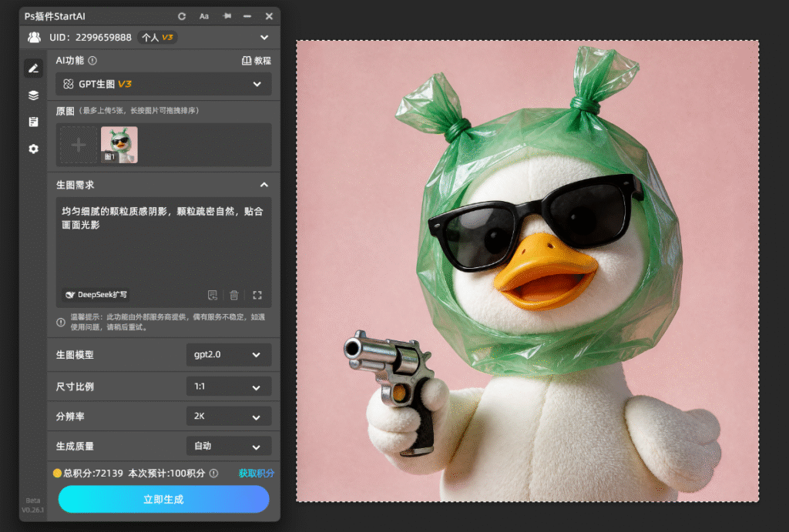Collapse the 生图需求 section
The width and height of the screenshot is (789, 532).
point(264,185)
